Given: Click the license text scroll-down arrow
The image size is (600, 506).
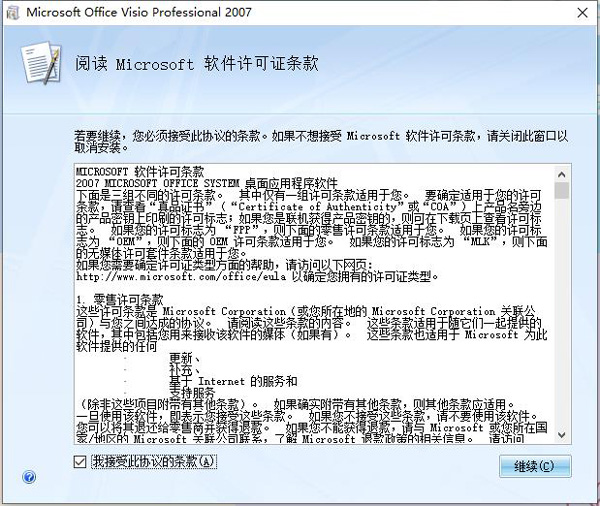Looking at the screenshot, I should click(561, 435).
